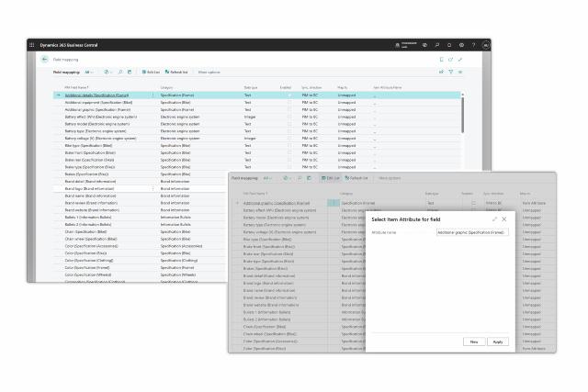
Task: Click the user account avatar
Action: 486,44
